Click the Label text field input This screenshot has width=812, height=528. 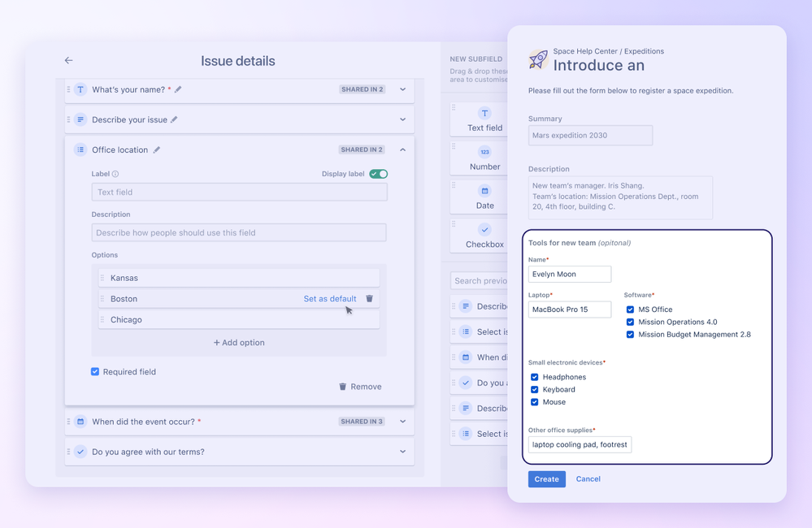(x=239, y=192)
